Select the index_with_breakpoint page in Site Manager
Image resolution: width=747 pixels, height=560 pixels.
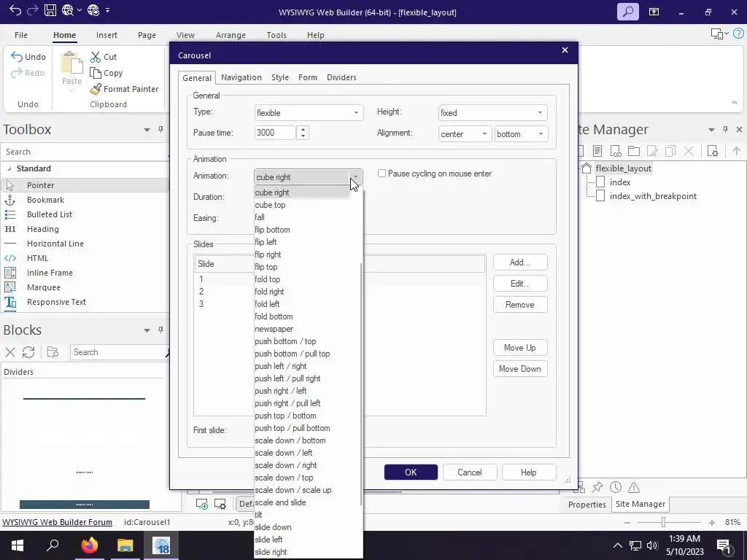[653, 196]
